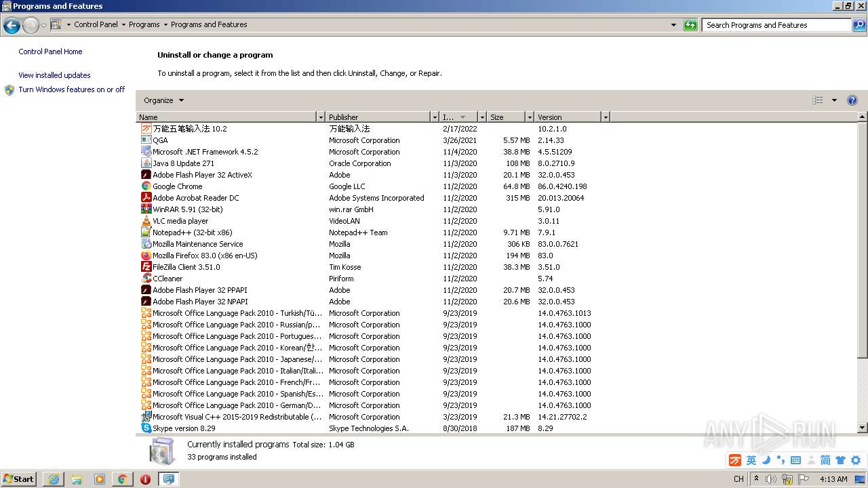Screen dimensions: 868x488
Task: Open the Publisher column filter dropdown
Action: click(435, 117)
